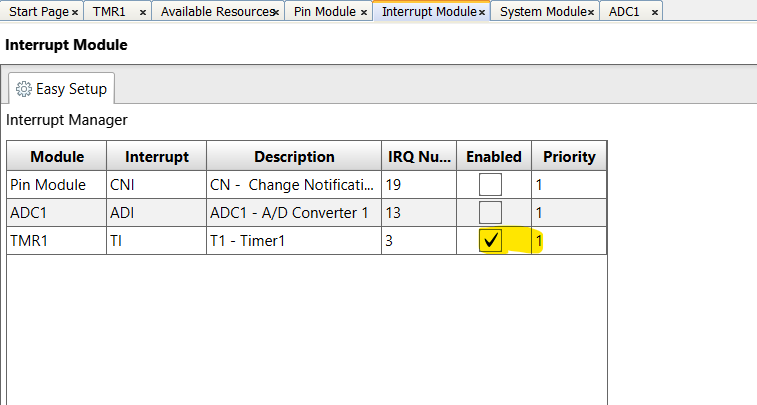Close the TMR1 tab
This screenshot has height=405, width=757.
[143, 12]
